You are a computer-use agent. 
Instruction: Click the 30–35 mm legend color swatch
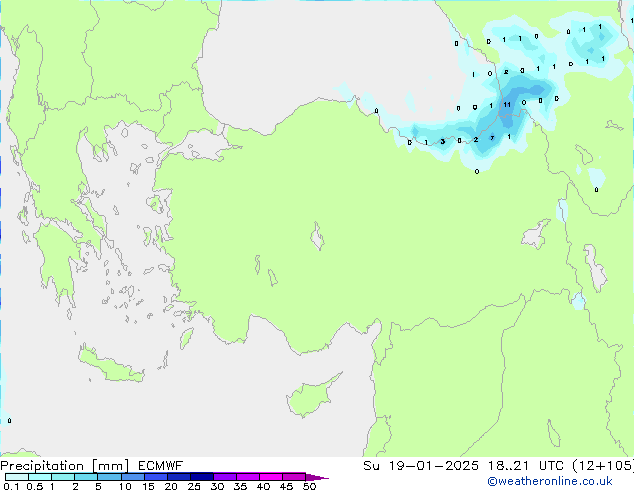(224, 477)
